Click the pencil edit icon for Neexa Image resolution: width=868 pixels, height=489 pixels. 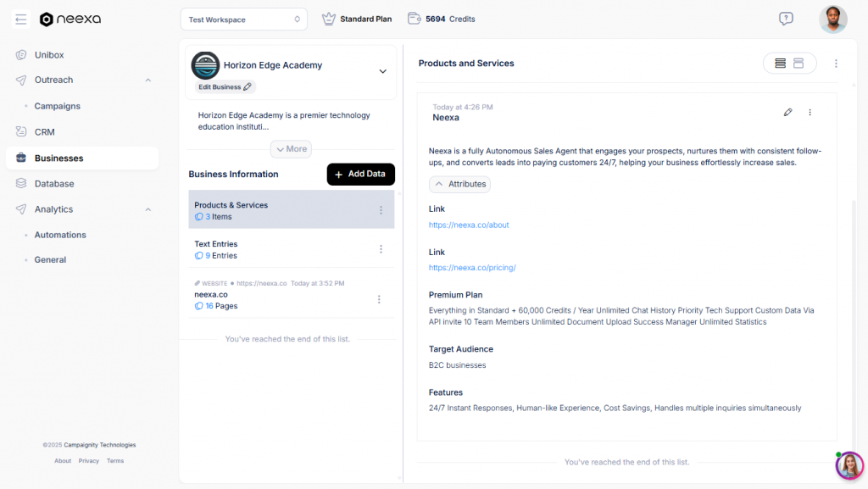pos(787,112)
